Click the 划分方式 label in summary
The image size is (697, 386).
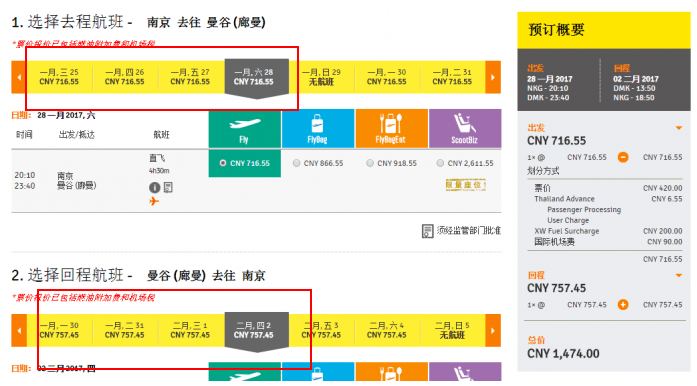[x=543, y=171]
